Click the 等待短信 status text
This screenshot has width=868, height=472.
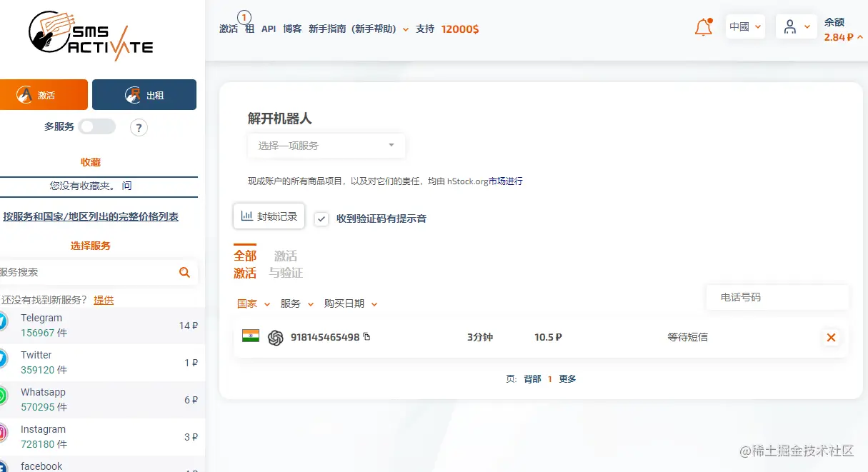687,337
